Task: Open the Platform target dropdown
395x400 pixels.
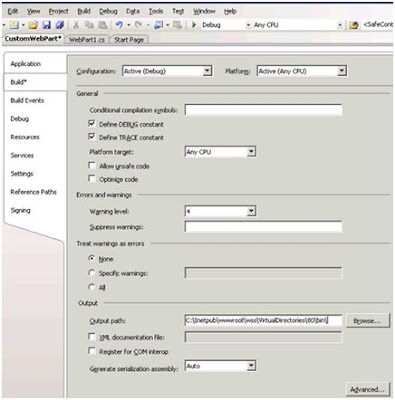Action: pos(251,152)
